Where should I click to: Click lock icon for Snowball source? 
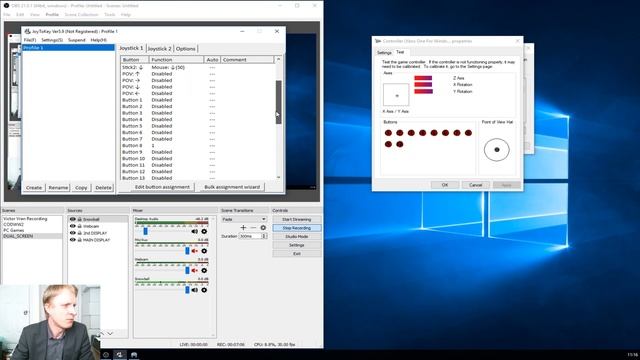[80, 219]
